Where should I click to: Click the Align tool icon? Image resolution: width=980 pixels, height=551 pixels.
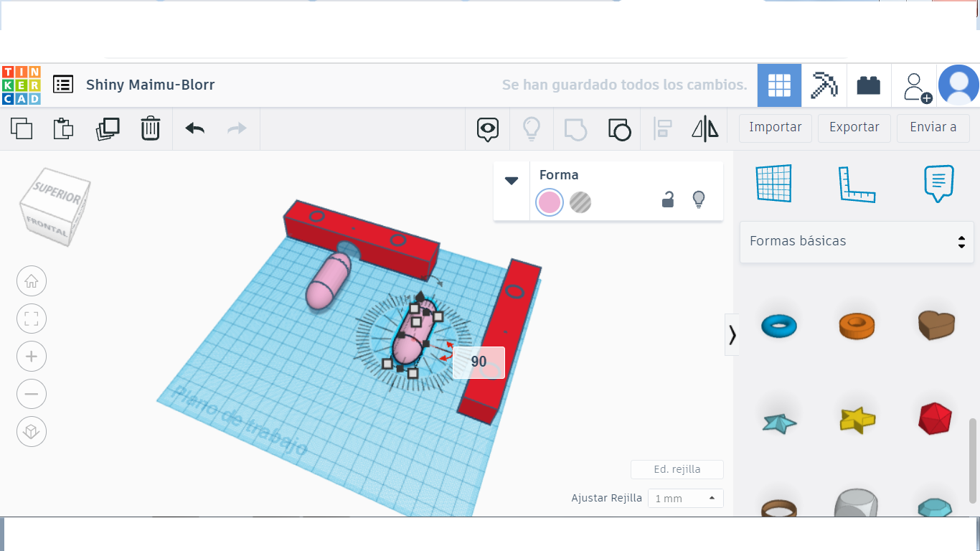coord(662,129)
